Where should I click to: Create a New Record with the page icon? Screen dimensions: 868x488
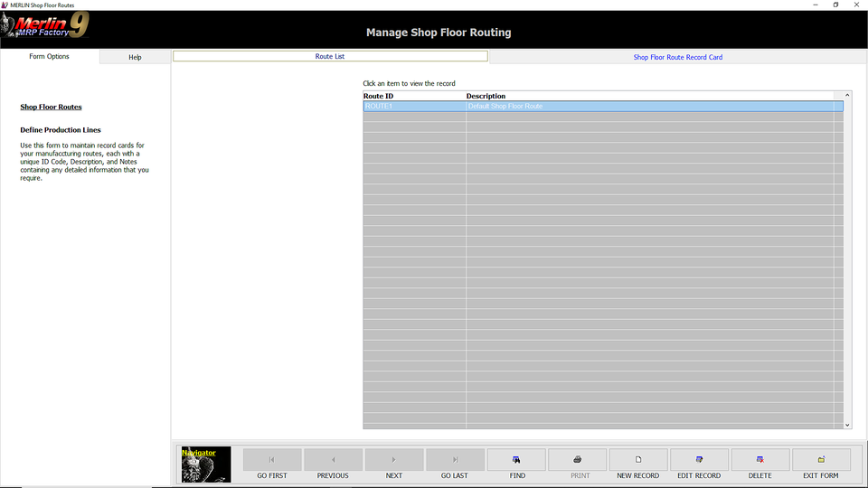click(x=638, y=460)
